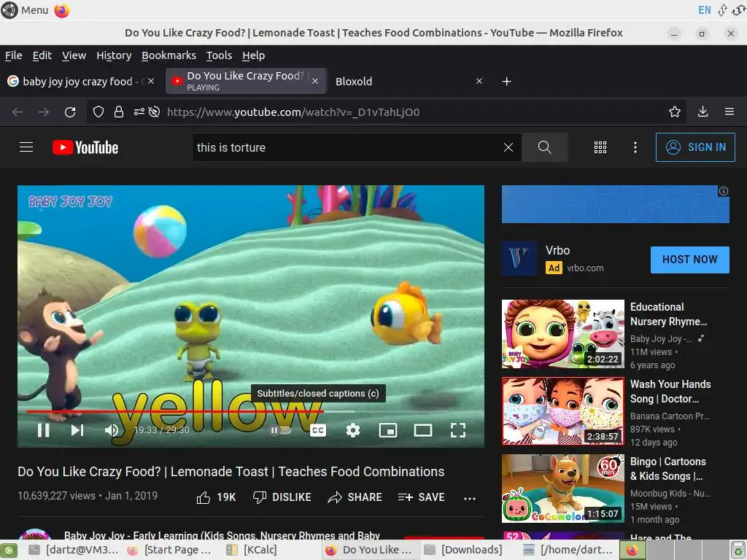The image size is (747, 560).
Task: Open Firefox History menu
Action: point(114,55)
